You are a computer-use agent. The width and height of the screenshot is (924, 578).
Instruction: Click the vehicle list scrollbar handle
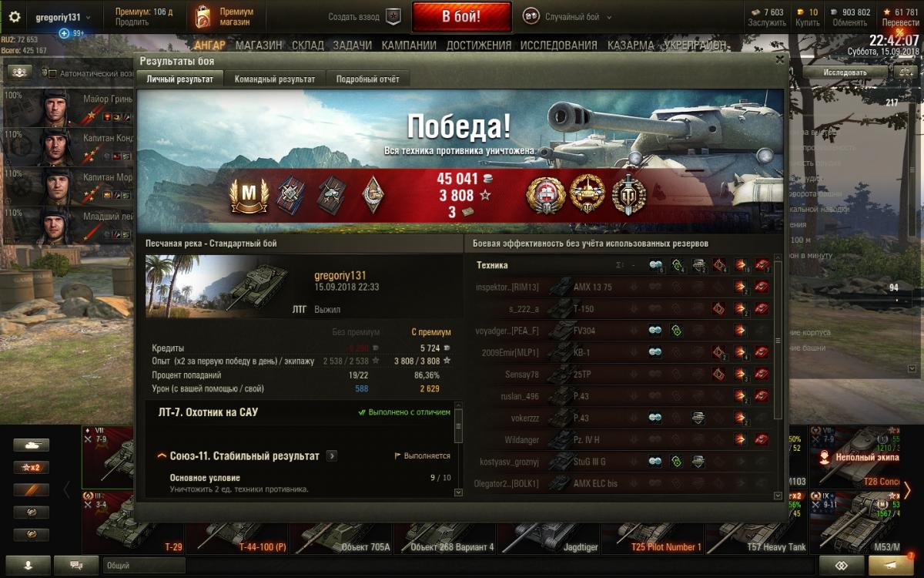778,341
